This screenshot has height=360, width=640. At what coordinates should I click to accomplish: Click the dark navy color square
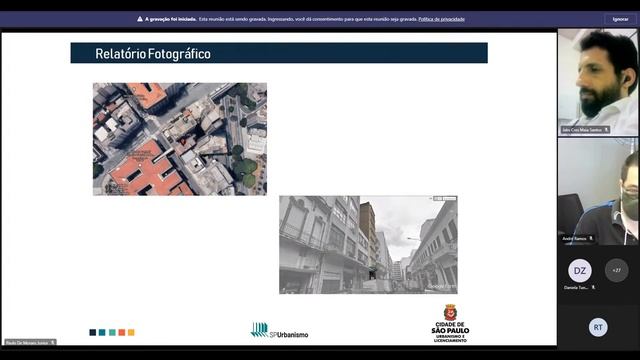pyautogui.click(x=93, y=333)
